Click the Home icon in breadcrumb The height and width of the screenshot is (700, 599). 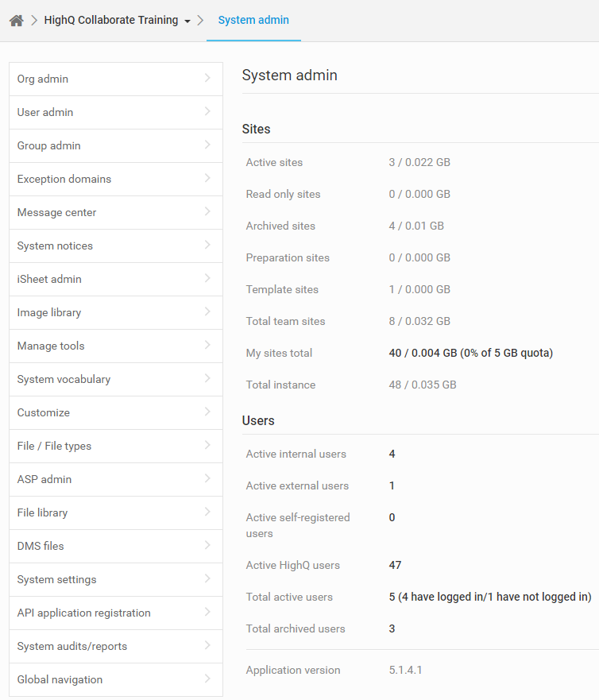click(x=16, y=21)
